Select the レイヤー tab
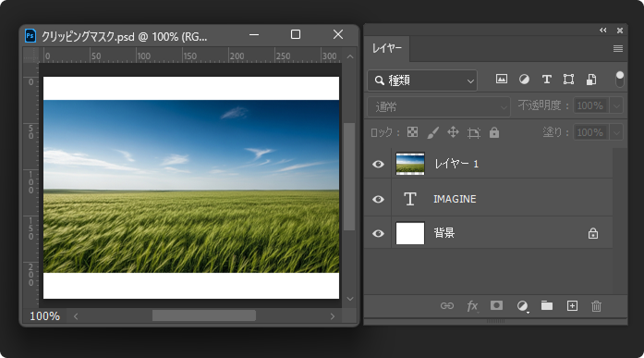 pos(387,48)
